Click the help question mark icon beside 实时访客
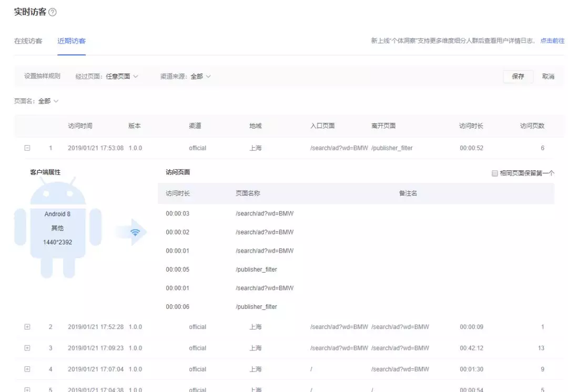Screen dimensions: 568x392 tap(52, 13)
